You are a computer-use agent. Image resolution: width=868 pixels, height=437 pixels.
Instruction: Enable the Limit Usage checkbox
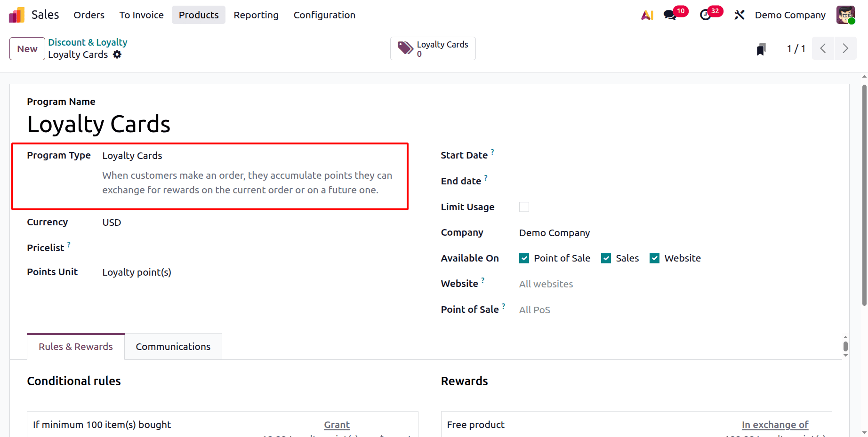click(524, 207)
